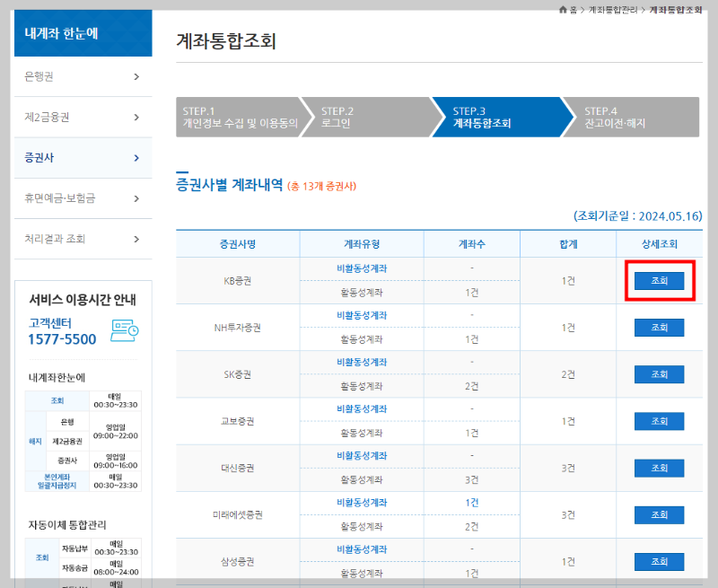Viewport: 718px width, 588px height.
Task: Click the 조회 button for NH투자증권
Action: [660, 327]
